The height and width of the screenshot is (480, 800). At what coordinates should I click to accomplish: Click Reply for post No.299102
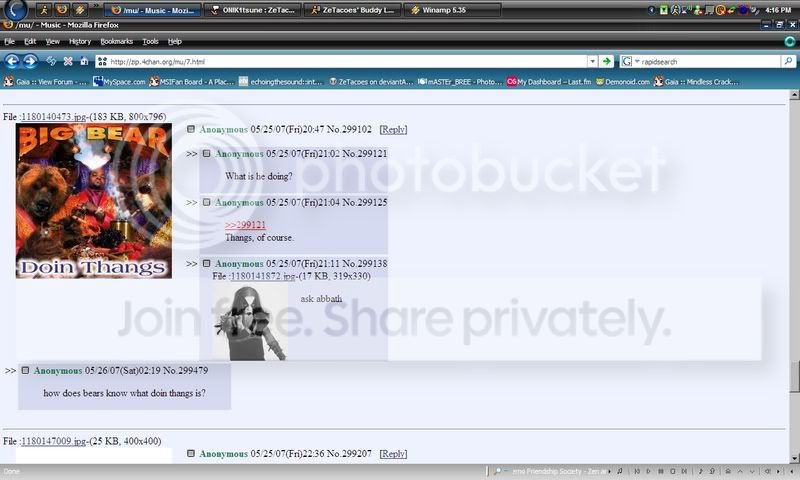pos(393,130)
